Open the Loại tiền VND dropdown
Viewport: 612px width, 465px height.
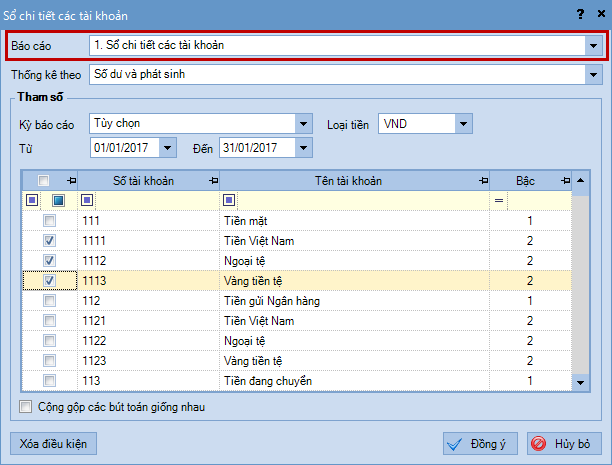click(x=464, y=124)
